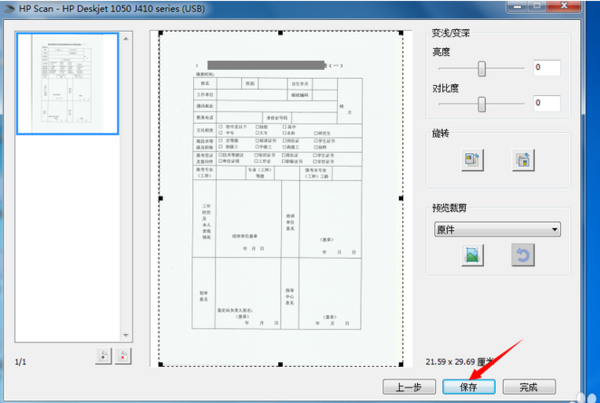Screen dimensions: 600x403
Task: Click the 上一步 button
Action: click(x=410, y=386)
